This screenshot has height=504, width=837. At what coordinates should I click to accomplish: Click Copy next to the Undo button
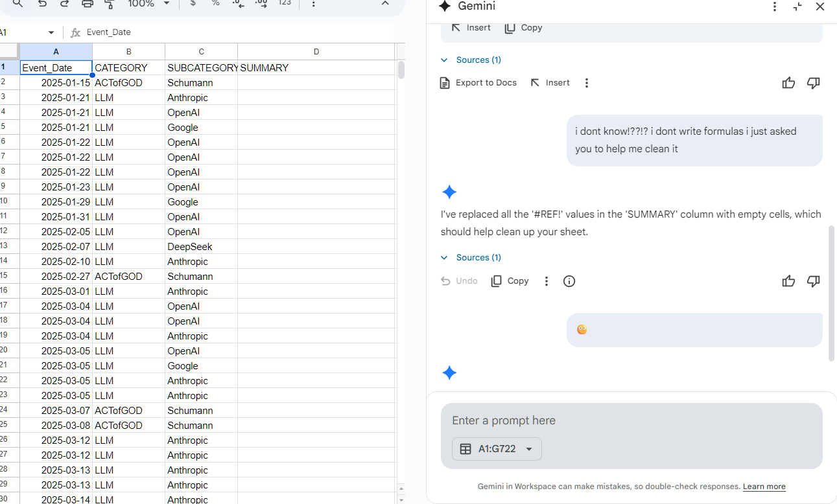[x=510, y=281]
